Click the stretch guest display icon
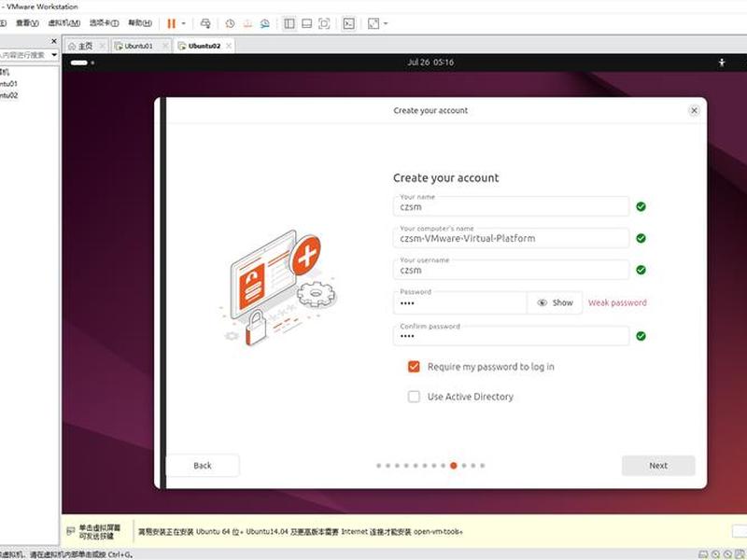The image size is (747, 560). 373,23
